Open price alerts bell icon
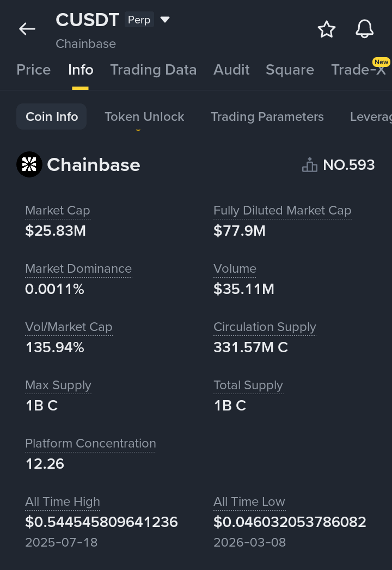Screen dimensions: 392x570 [x=365, y=29]
